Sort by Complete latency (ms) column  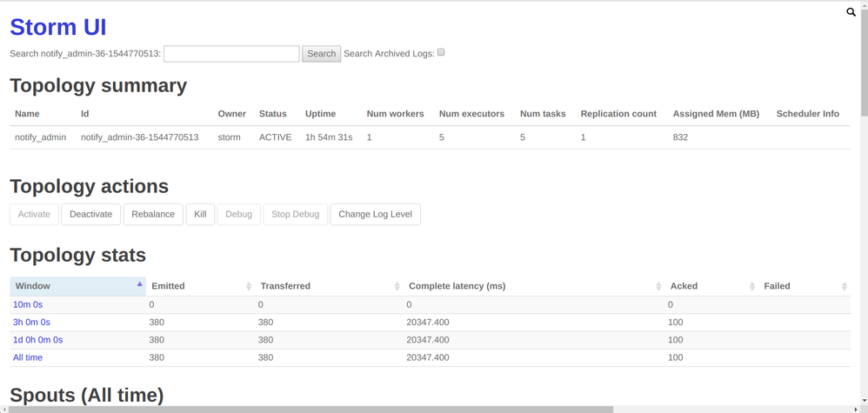(534, 286)
